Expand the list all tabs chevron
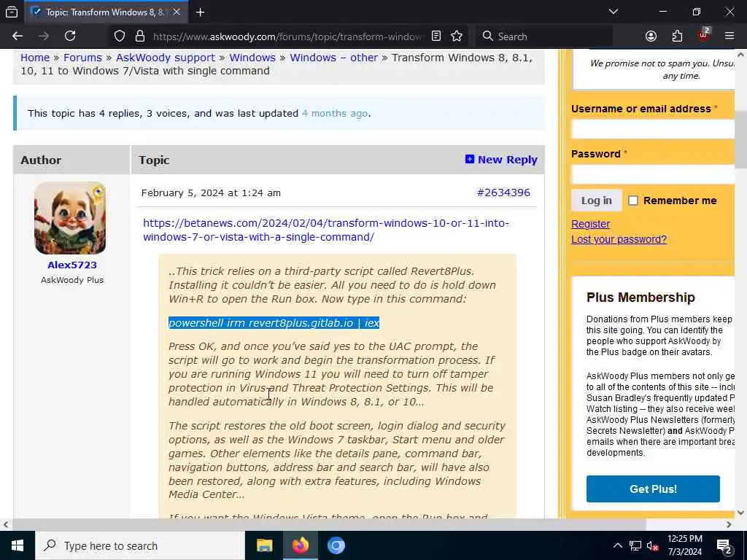The image size is (747, 560). point(614,12)
